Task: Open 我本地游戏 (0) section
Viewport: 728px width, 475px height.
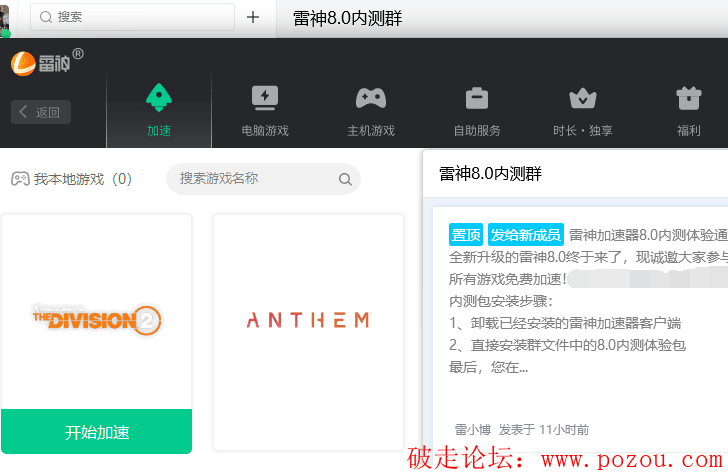Action: tap(72, 180)
